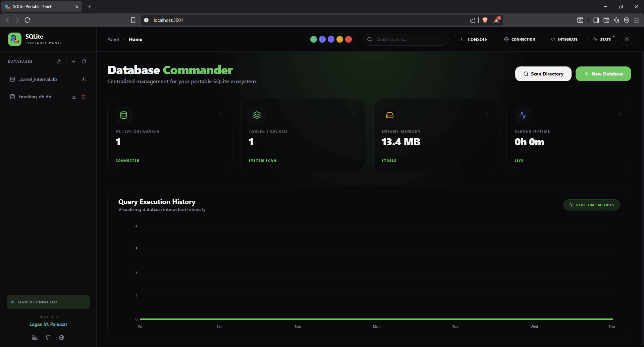The height and width of the screenshot is (347, 644).
Task: Start a Scan Directory operation
Action: pyautogui.click(x=543, y=74)
